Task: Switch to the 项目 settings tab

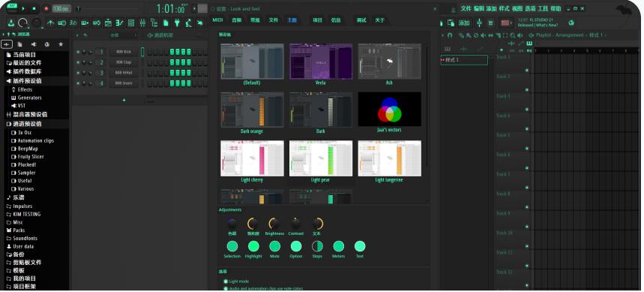Action: (317, 20)
